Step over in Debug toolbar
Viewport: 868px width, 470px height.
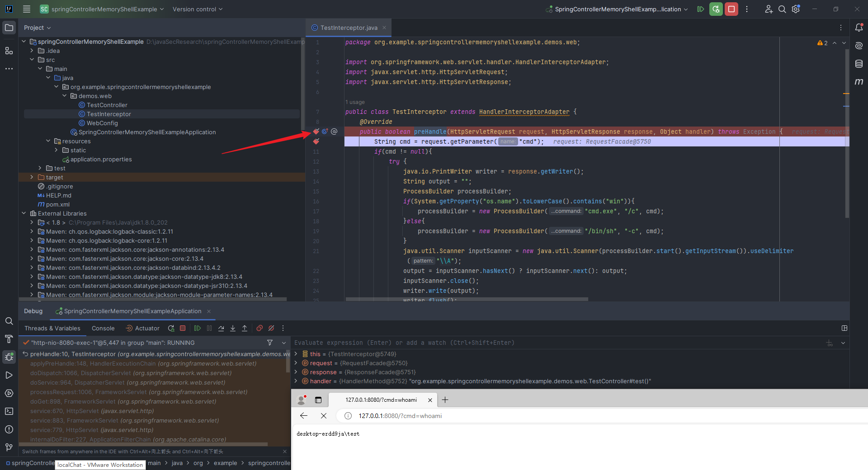(x=221, y=329)
